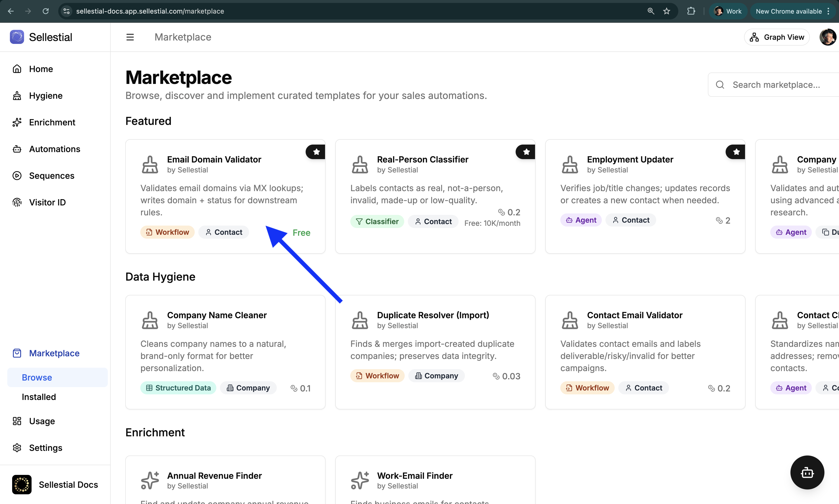This screenshot has height=504, width=839.
Task: Toggle the star on Real-Person Classifier
Action: tap(526, 152)
